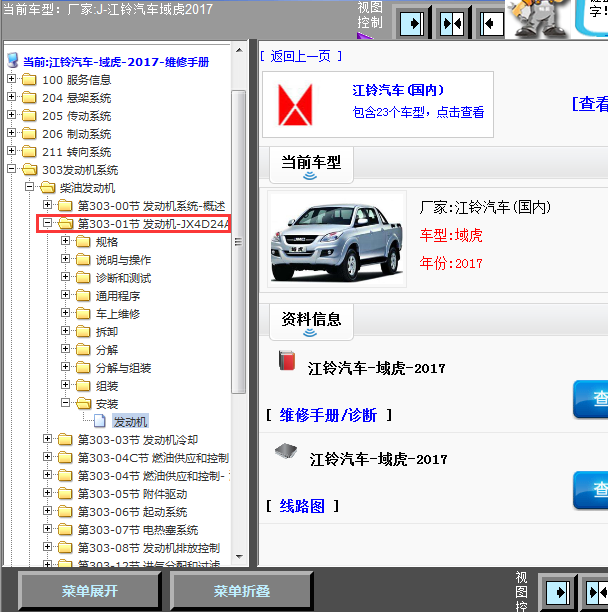Screen dimensions: 608x612
Task: Open the 线路图 link
Action: pyautogui.click(x=302, y=506)
